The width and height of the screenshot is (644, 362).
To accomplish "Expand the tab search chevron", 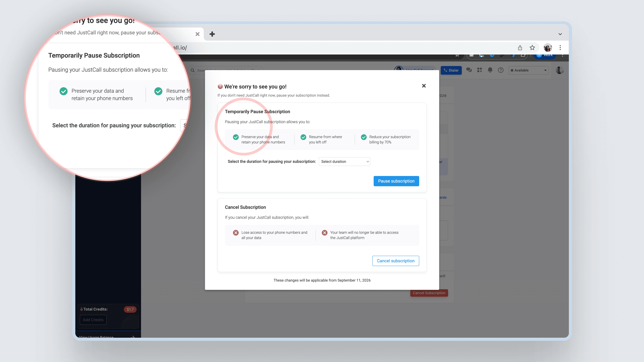I will click(560, 34).
